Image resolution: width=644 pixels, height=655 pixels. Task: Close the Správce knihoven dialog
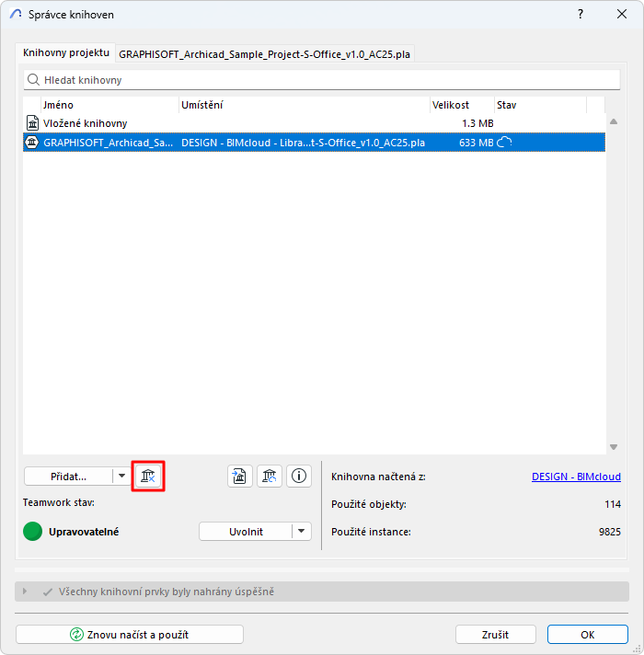622,14
